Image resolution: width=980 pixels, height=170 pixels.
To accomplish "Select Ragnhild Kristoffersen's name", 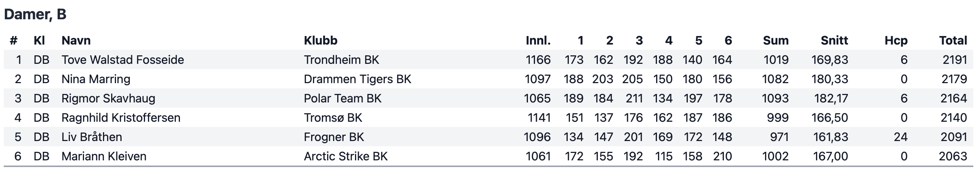I will pyautogui.click(x=121, y=118).
